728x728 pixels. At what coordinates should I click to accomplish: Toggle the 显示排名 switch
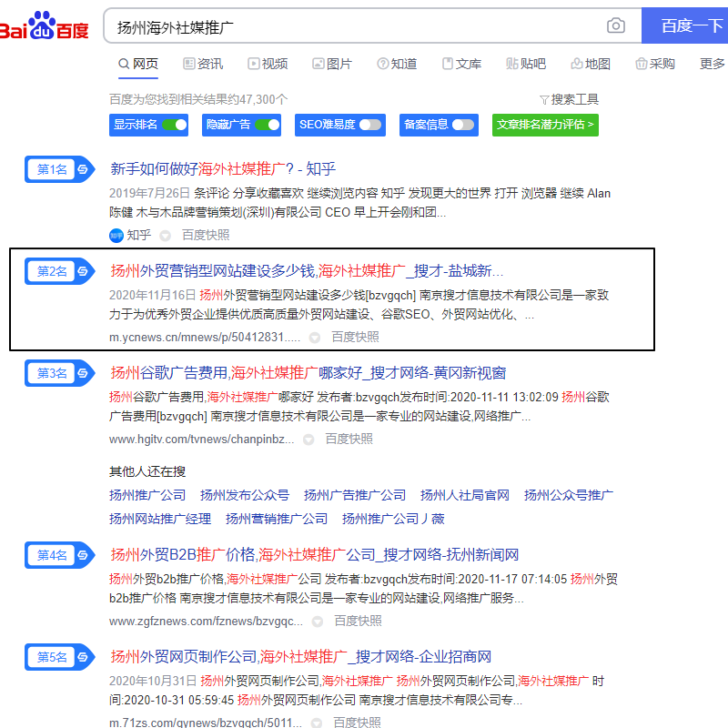(x=175, y=125)
